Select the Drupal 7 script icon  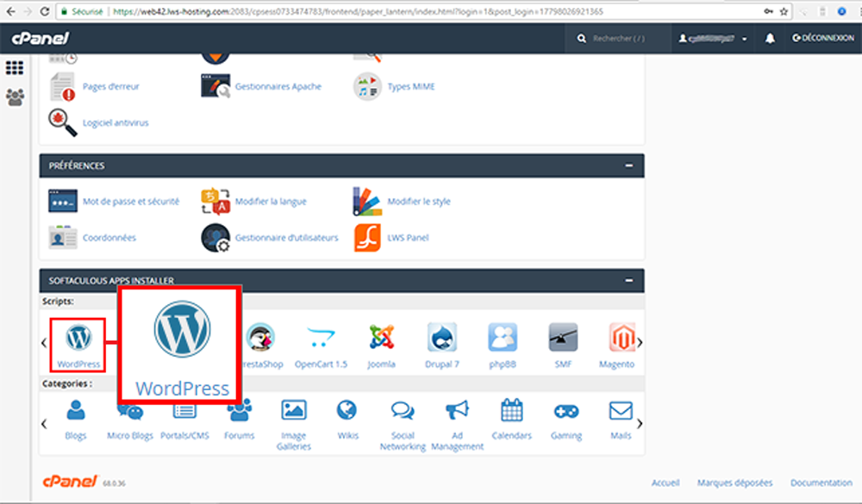[442, 338]
